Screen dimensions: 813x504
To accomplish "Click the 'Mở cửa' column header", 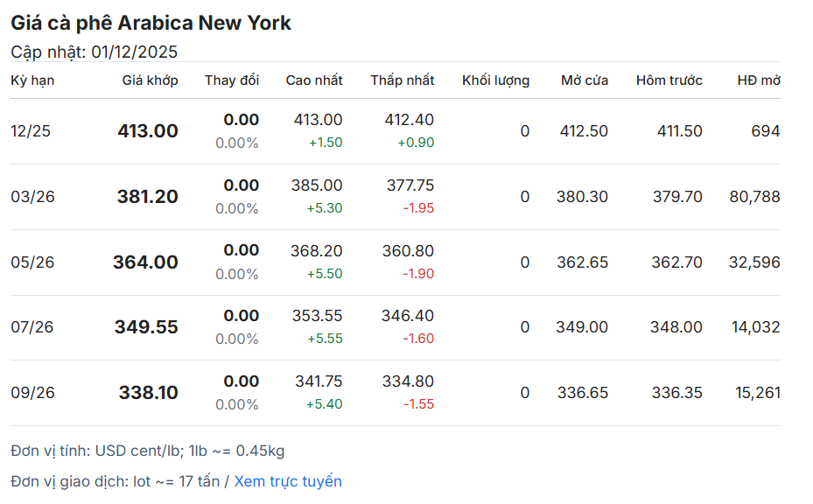I will pyautogui.click(x=585, y=80).
